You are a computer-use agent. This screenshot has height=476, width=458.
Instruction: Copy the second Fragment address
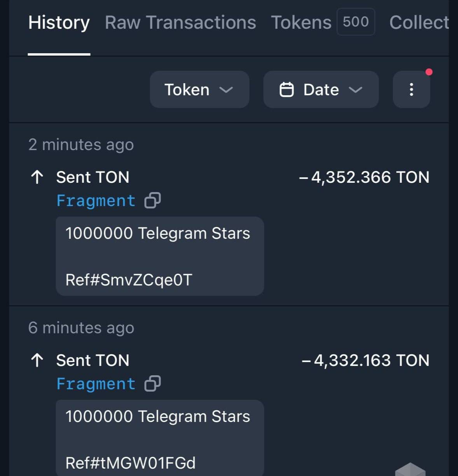152,384
